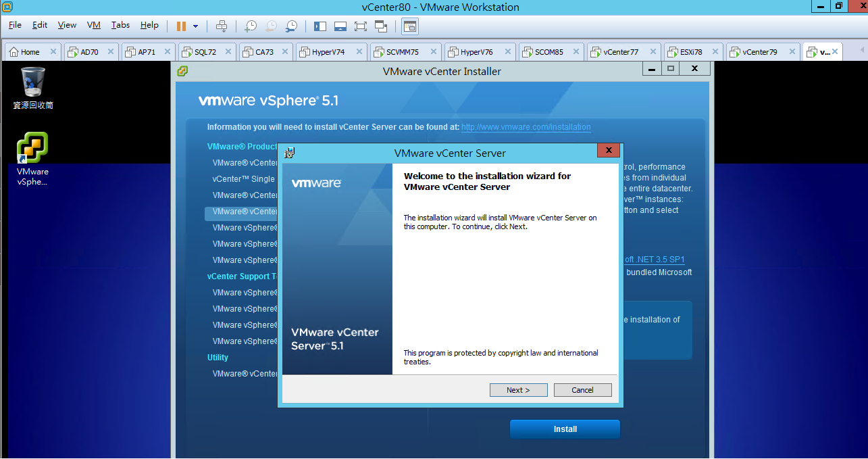The height and width of the screenshot is (459, 868).
Task: Toggle the console view toolbar icon
Action: (410, 26)
